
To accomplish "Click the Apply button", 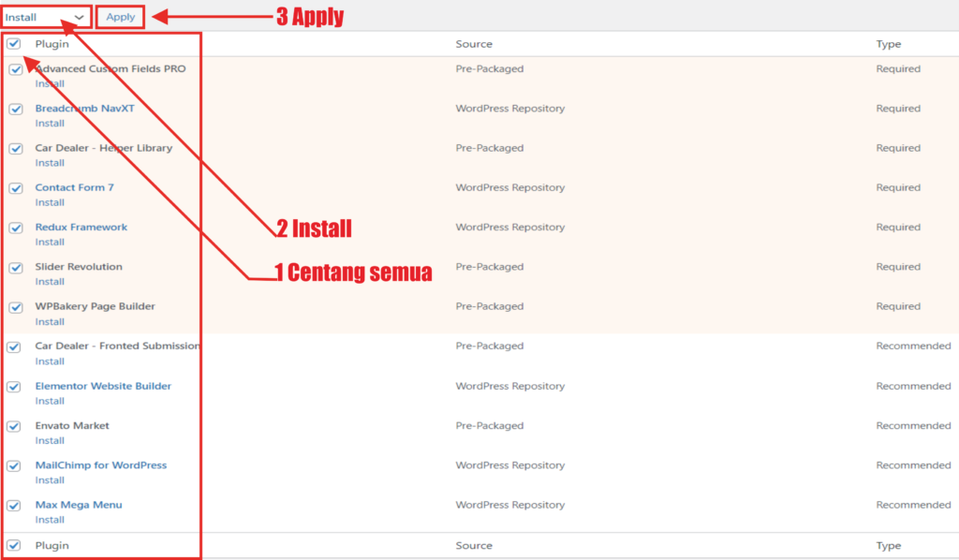I will [120, 17].
